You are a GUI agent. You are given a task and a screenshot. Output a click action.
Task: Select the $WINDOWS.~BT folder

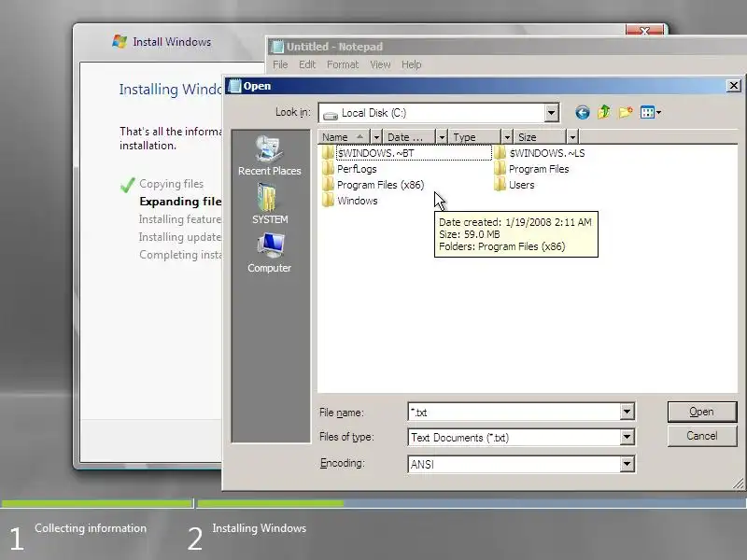406,153
